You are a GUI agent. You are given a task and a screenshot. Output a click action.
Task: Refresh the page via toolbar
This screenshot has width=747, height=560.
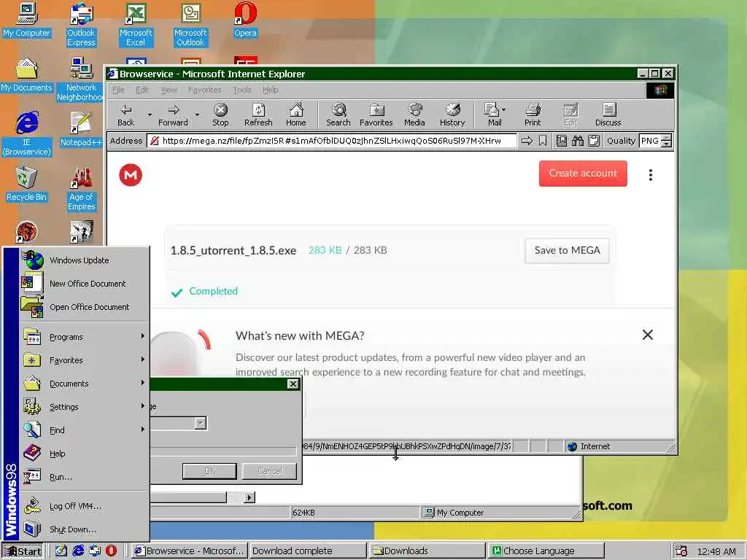(258, 114)
